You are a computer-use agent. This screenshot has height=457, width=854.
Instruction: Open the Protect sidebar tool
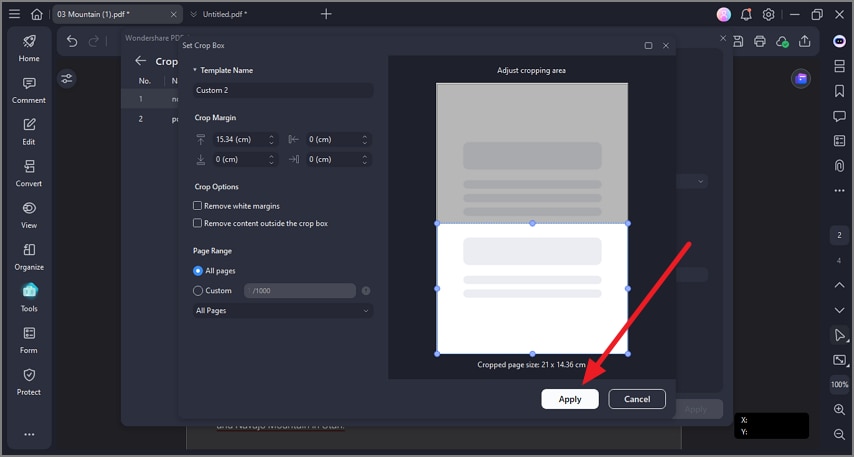click(x=29, y=382)
